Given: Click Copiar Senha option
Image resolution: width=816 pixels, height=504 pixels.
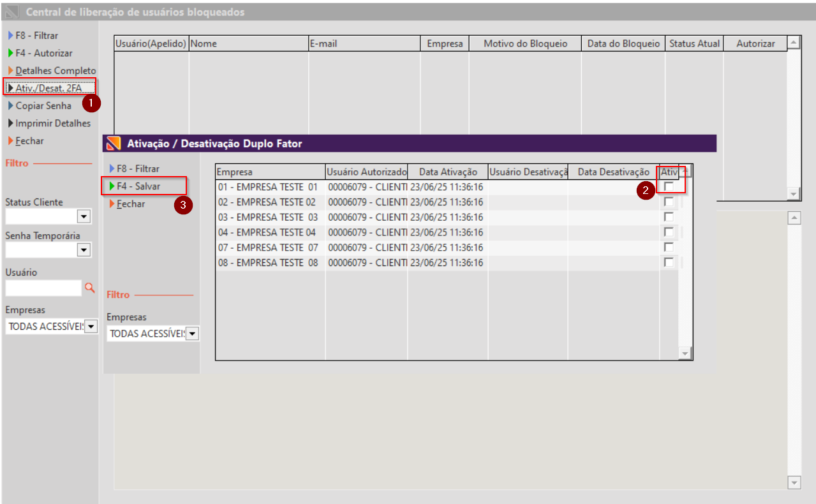Looking at the screenshot, I should point(39,105).
